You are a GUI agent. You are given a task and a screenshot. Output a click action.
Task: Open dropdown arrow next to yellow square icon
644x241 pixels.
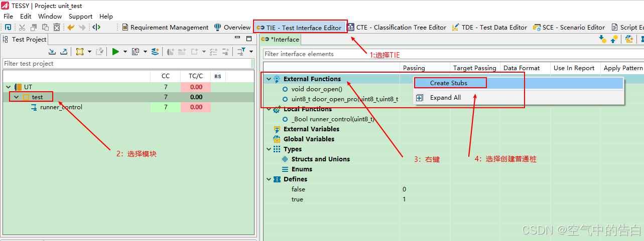tap(89, 51)
